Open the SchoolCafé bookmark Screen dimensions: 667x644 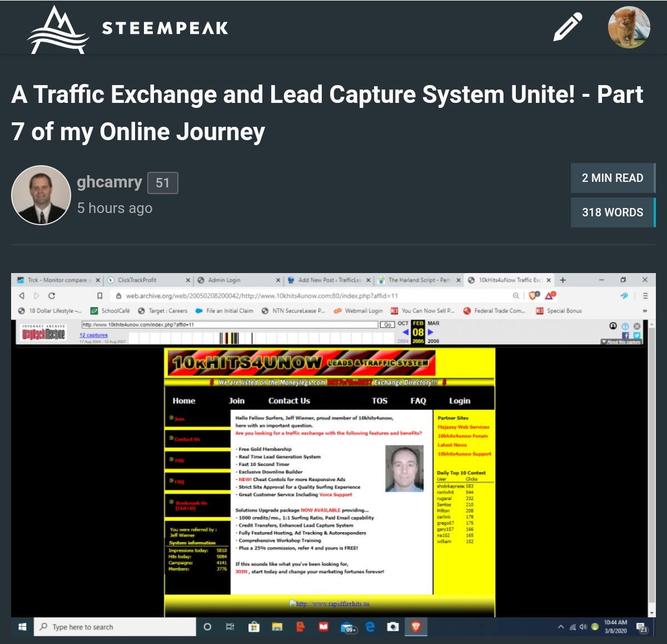coord(110,311)
